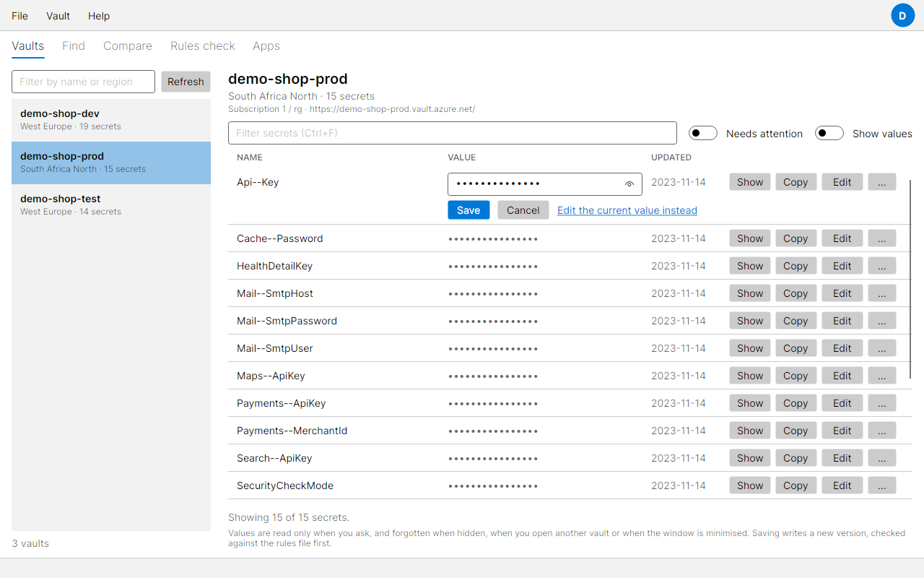Focus the Filter secrets search box
Viewport: 924px width, 578px height.
[x=453, y=133]
